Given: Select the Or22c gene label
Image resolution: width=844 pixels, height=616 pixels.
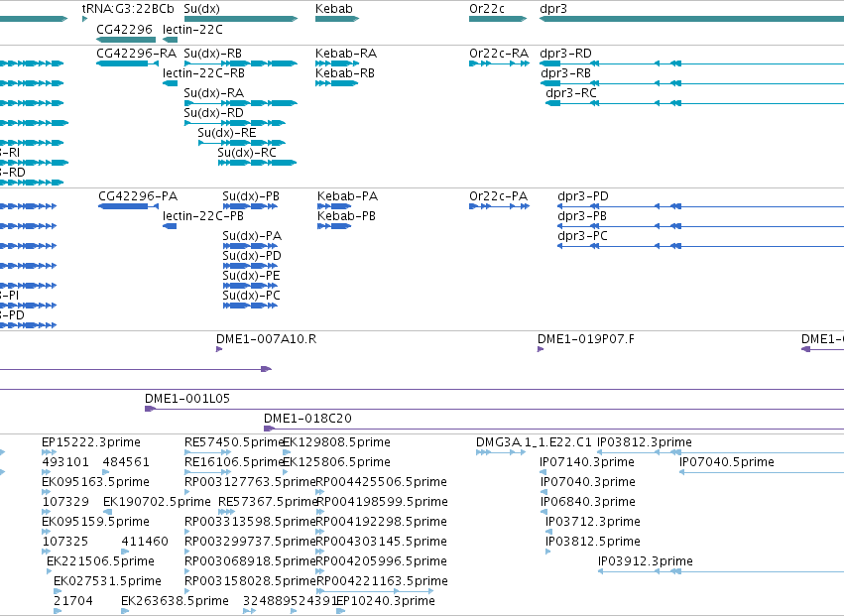Looking at the screenshot, I should point(487,9).
